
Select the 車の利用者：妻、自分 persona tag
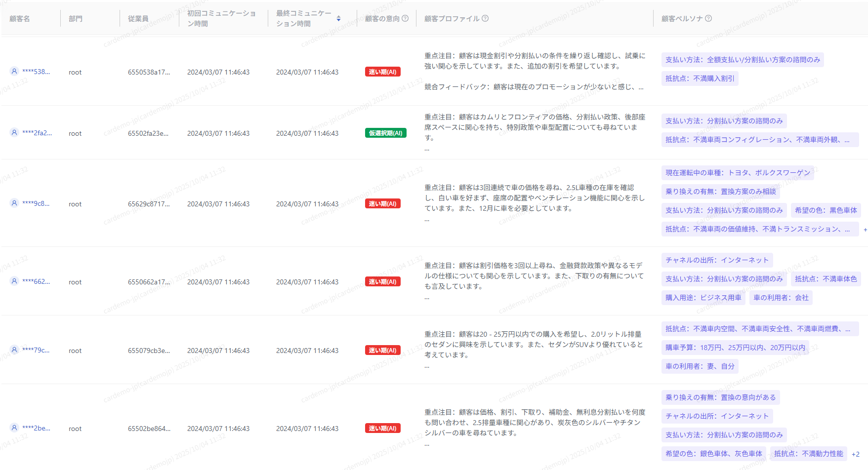700,366
